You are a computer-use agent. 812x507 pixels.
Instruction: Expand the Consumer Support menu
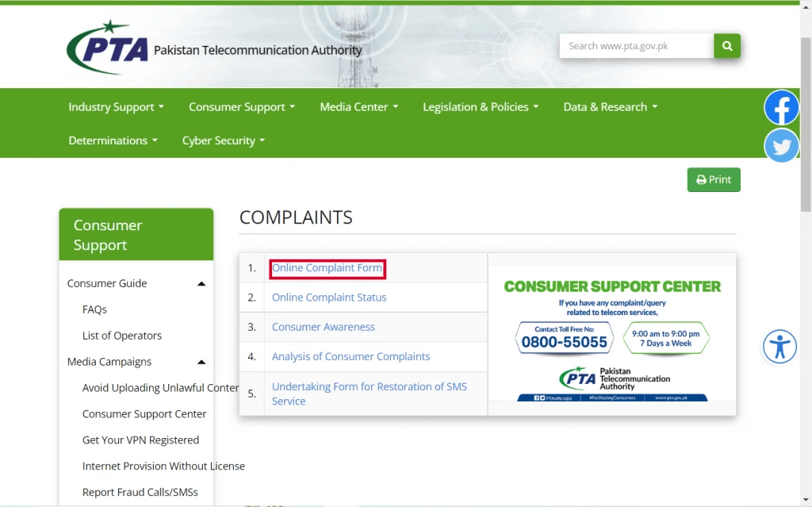tap(242, 107)
